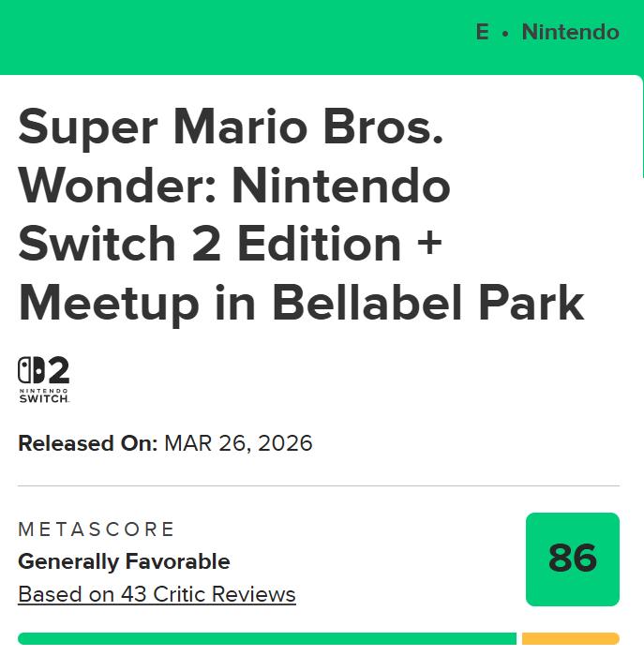Click the Released On label
Screen dimensions: 644x671
pos(87,443)
